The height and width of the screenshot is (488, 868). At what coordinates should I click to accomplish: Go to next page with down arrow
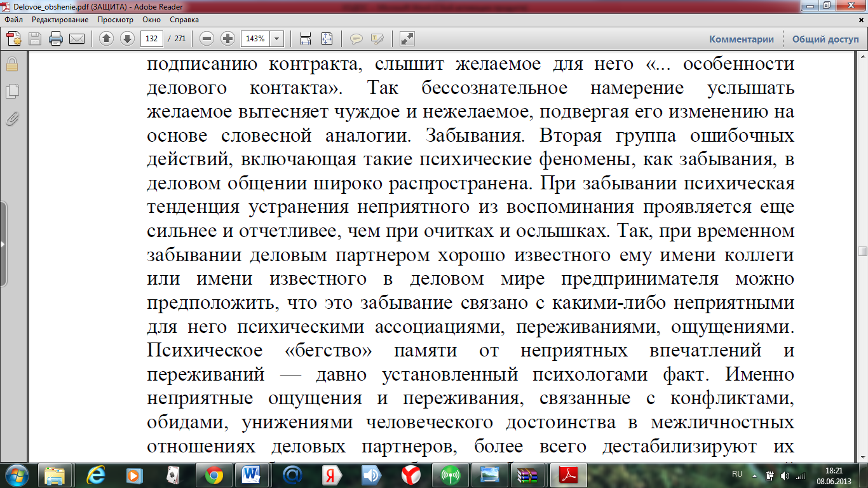pos(127,39)
